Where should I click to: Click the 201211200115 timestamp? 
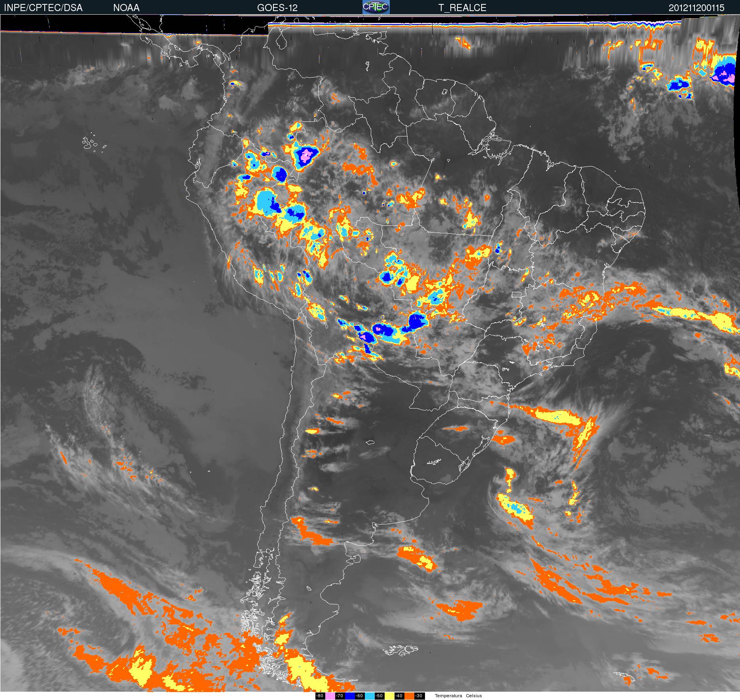tap(696, 8)
